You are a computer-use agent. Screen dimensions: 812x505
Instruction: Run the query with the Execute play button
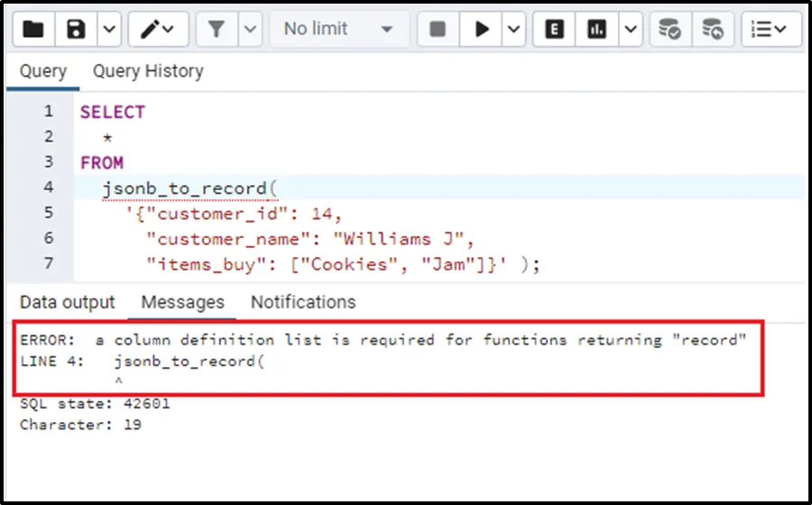(x=482, y=30)
